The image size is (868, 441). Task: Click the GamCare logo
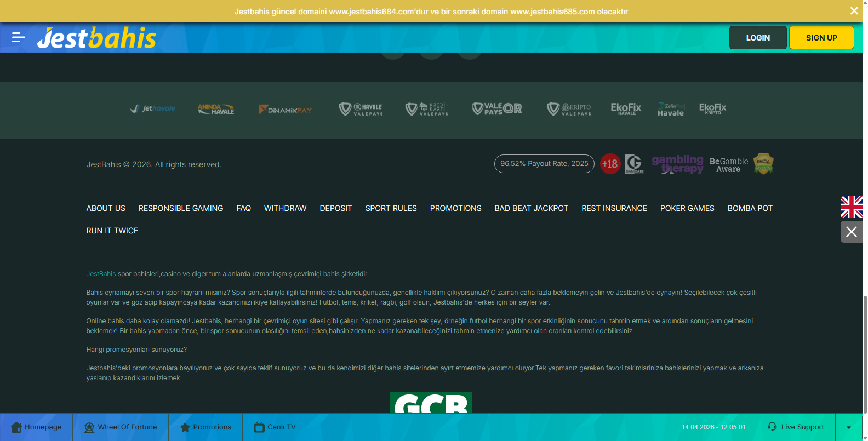point(635,164)
